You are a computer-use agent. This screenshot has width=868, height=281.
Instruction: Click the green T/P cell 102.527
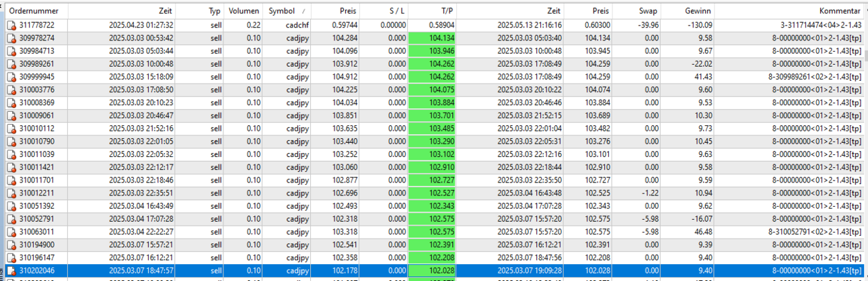click(433, 193)
